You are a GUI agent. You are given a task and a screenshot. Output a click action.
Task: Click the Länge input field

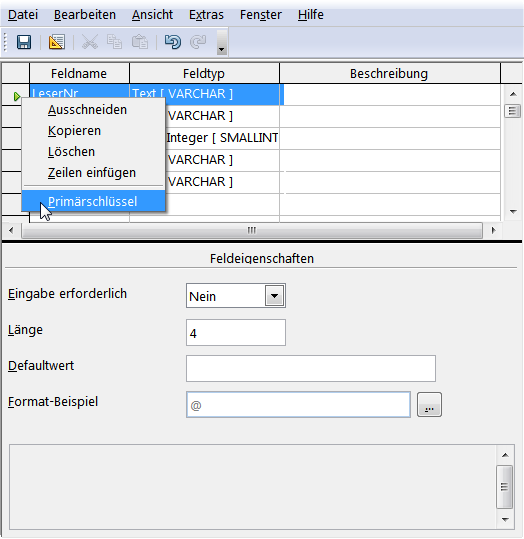point(236,332)
